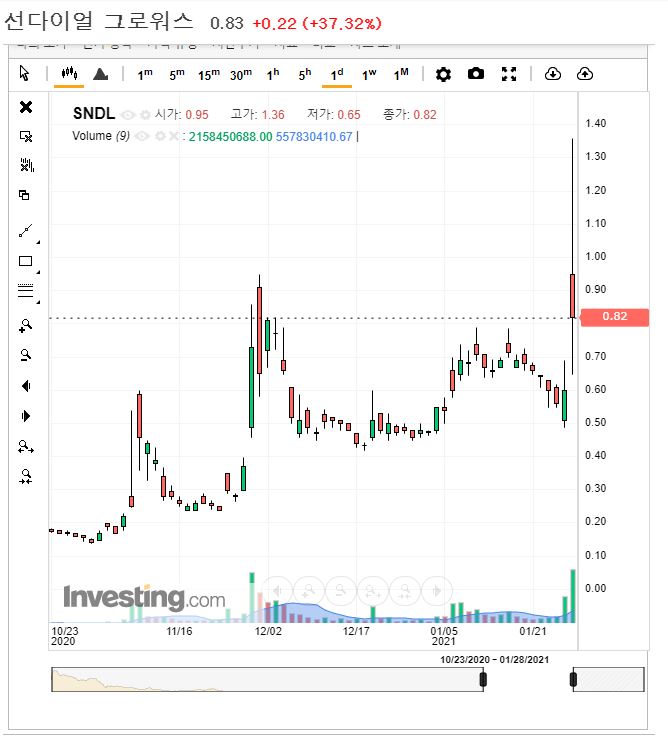Click the cloud upload (save chart) icon
The width and height of the screenshot is (668, 746).
click(x=585, y=74)
